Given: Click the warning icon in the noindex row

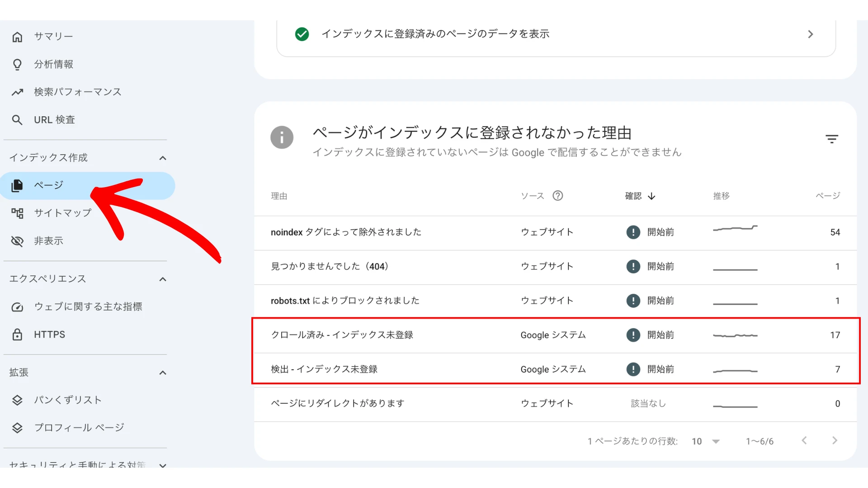Looking at the screenshot, I should (x=633, y=232).
